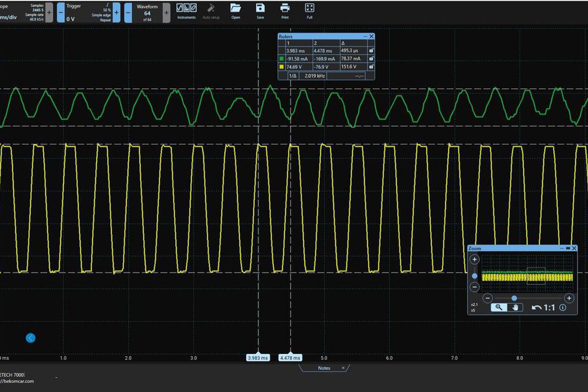
Task: Open the Trigger settings panel
Action: coord(89,12)
